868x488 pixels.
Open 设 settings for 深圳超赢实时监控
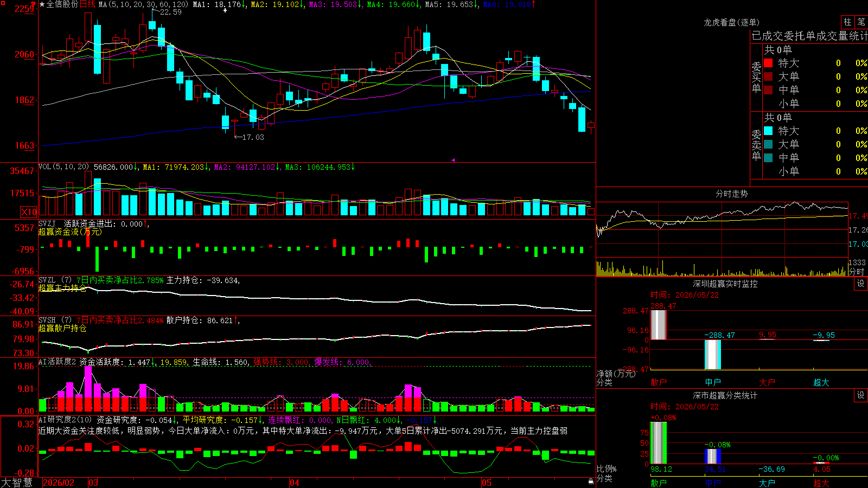(861, 284)
